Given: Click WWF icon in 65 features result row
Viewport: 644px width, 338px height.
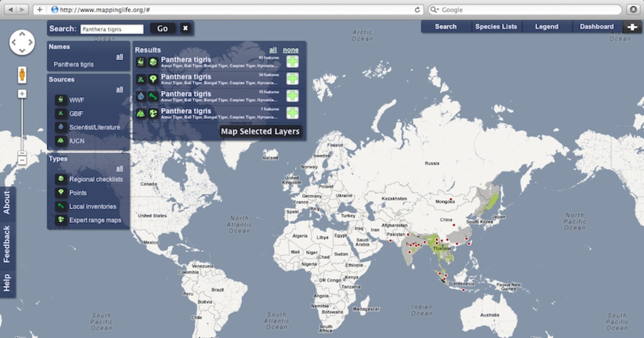Looking at the screenshot, I should click(141, 62).
